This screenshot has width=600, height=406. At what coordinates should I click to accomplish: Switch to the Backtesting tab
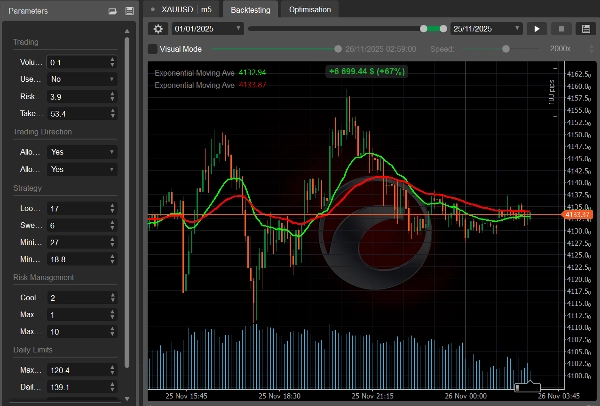pyautogui.click(x=250, y=10)
